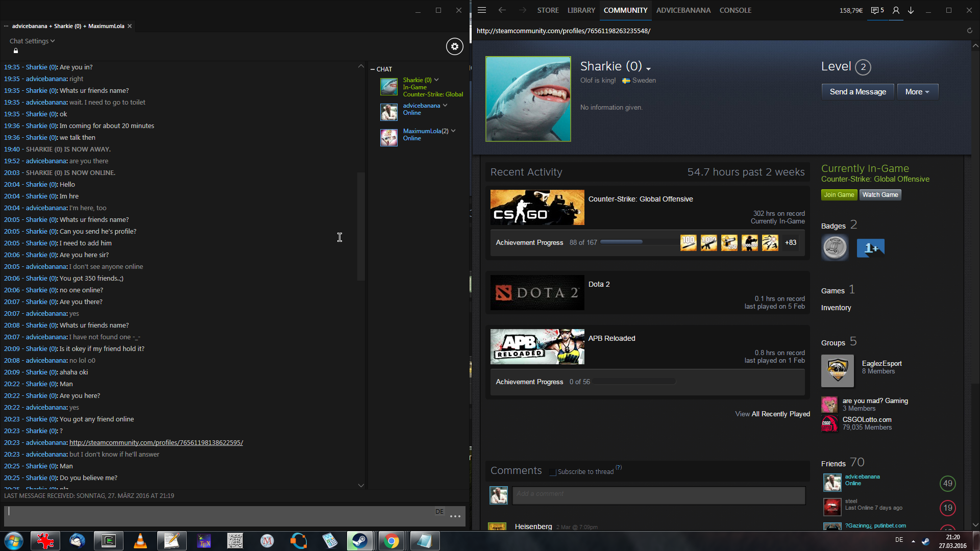980x551 pixels.
Task: Click the browser back arrow
Action: (502, 10)
